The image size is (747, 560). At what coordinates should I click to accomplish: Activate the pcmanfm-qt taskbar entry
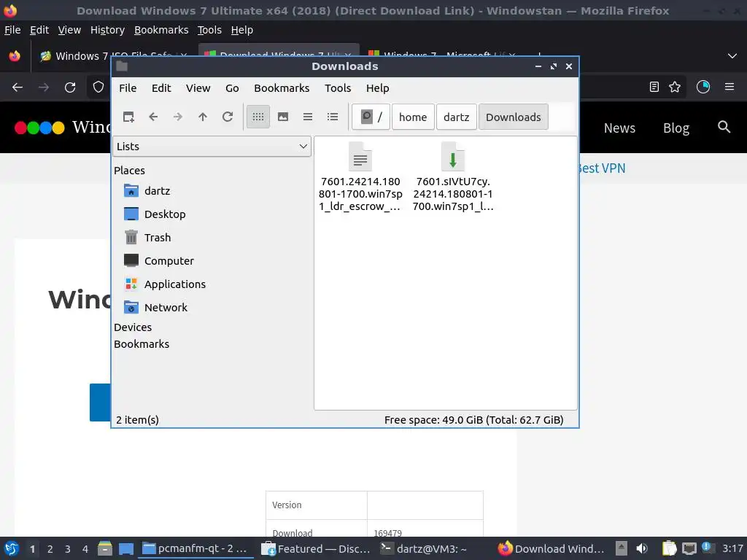point(196,548)
